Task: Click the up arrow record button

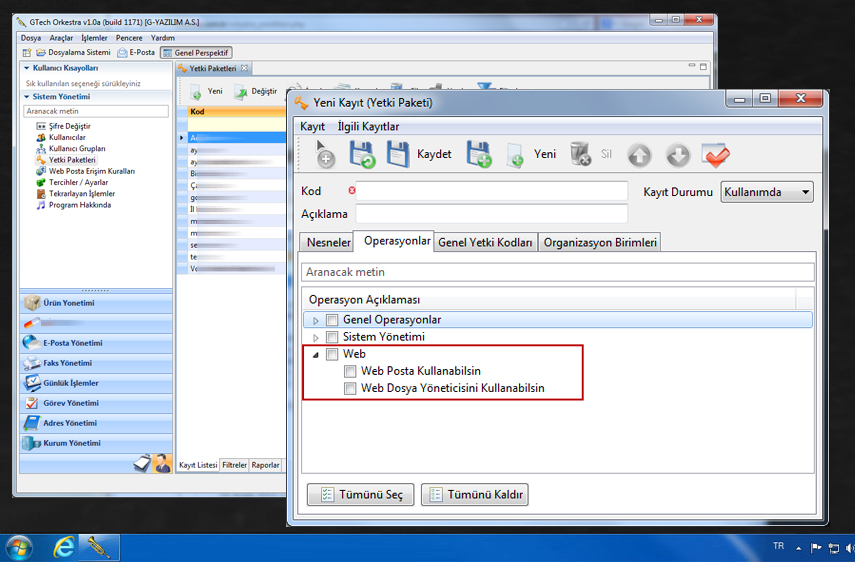Action: tap(639, 155)
